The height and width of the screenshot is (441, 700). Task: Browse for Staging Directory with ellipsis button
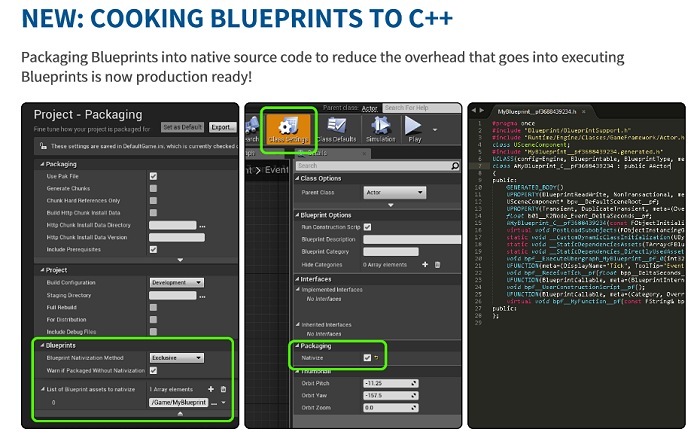click(202, 296)
